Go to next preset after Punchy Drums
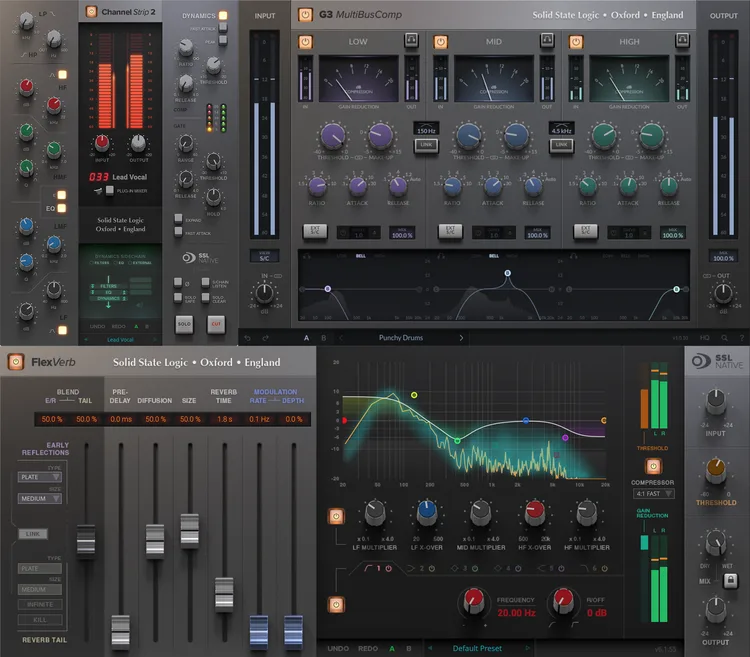This screenshot has height=657, width=750. pyautogui.click(x=461, y=338)
